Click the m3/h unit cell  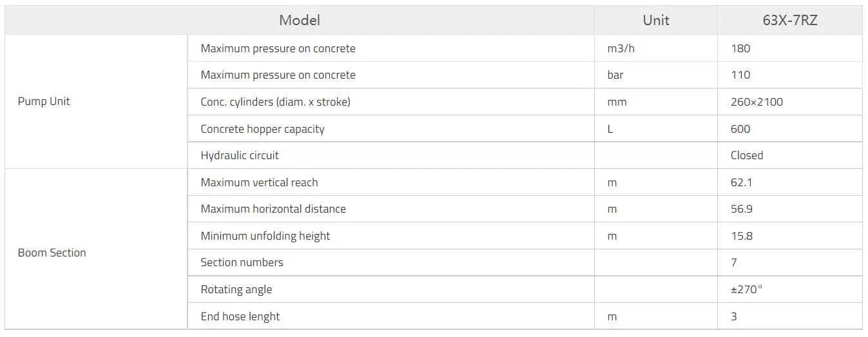point(621,48)
